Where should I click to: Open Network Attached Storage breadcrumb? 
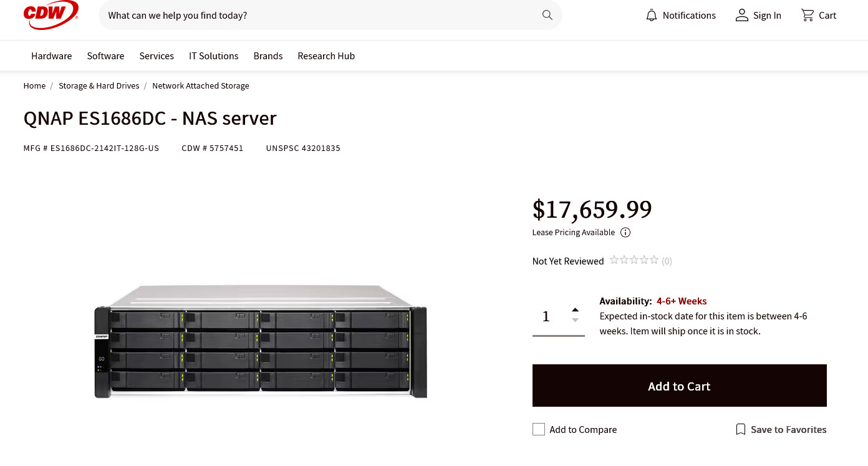coord(201,85)
